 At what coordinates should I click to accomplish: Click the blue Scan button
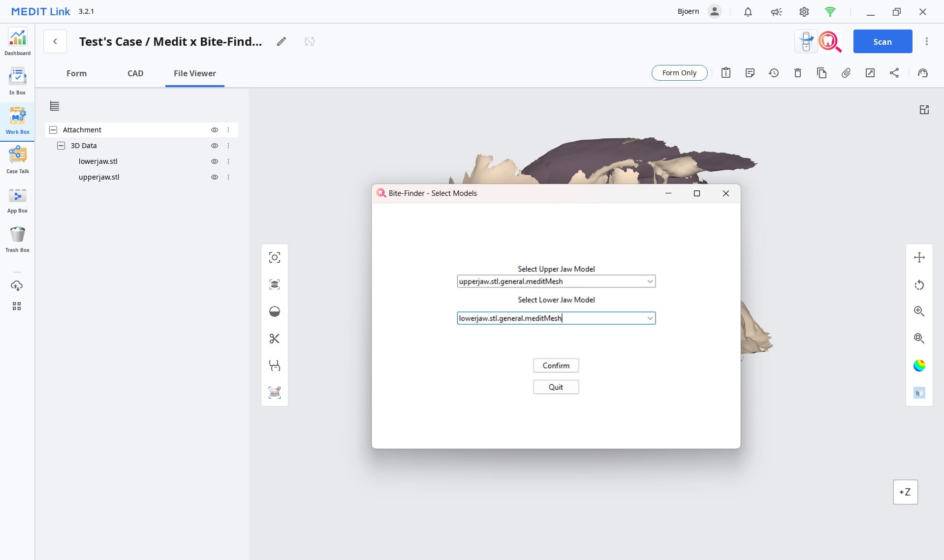point(883,41)
